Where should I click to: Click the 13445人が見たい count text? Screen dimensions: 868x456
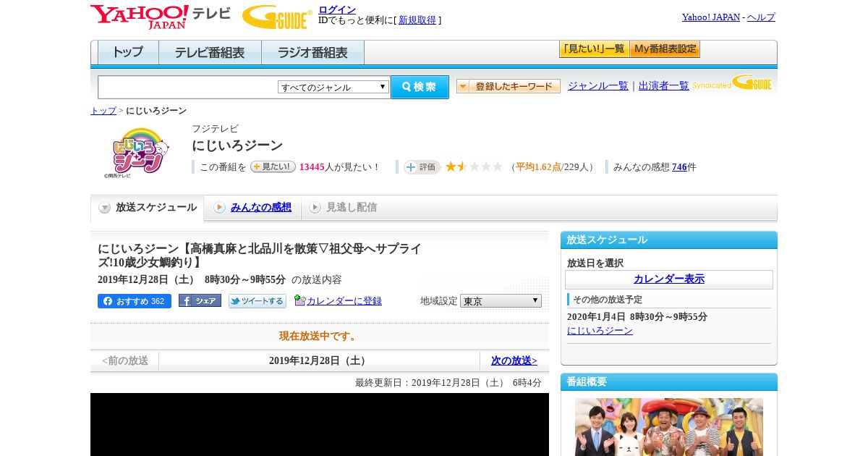pyautogui.click(x=340, y=167)
